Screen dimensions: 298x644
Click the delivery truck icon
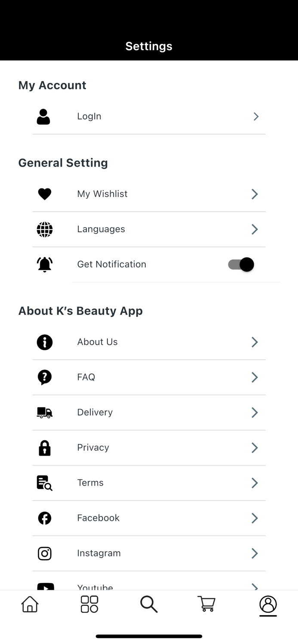[x=44, y=412]
